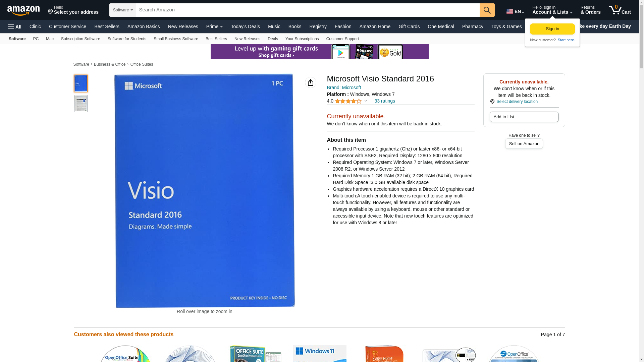Expand Account & Lists dropdown
Image resolution: width=644 pixels, height=362 pixels.
pyautogui.click(x=552, y=10)
